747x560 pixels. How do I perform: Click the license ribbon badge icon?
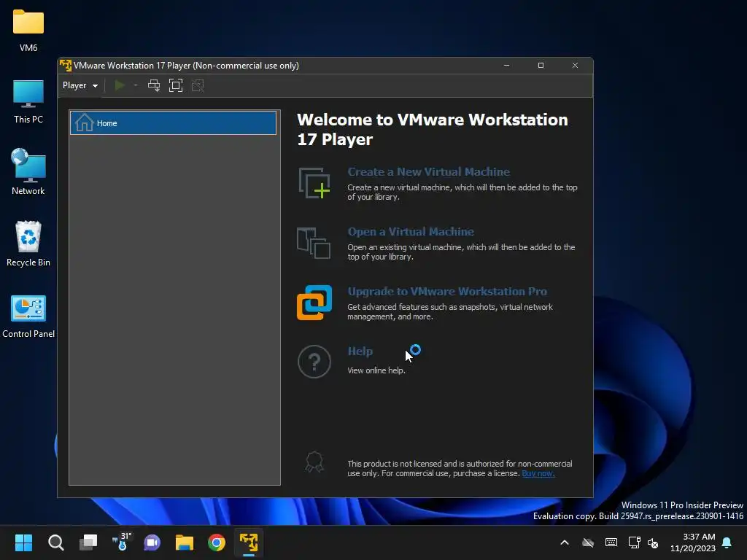tap(314, 462)
